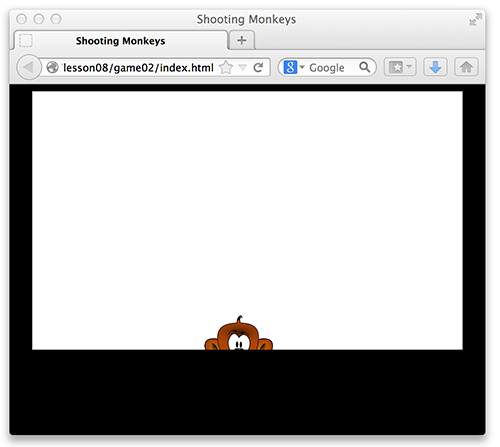This screenshot has height=447, width=500.
Task: Open the Downloads arrow button
Action: (x=435, y=67)
